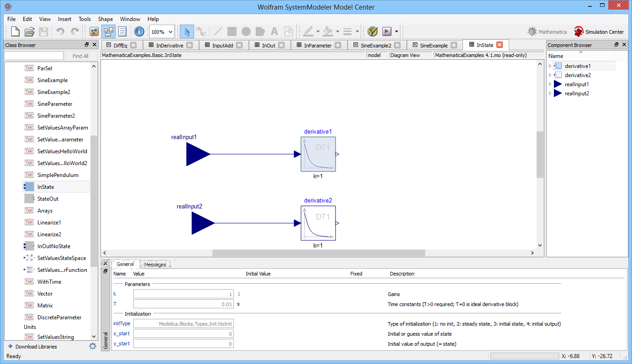Click the diagram vertical scrollbar thumb

(540, 154)
